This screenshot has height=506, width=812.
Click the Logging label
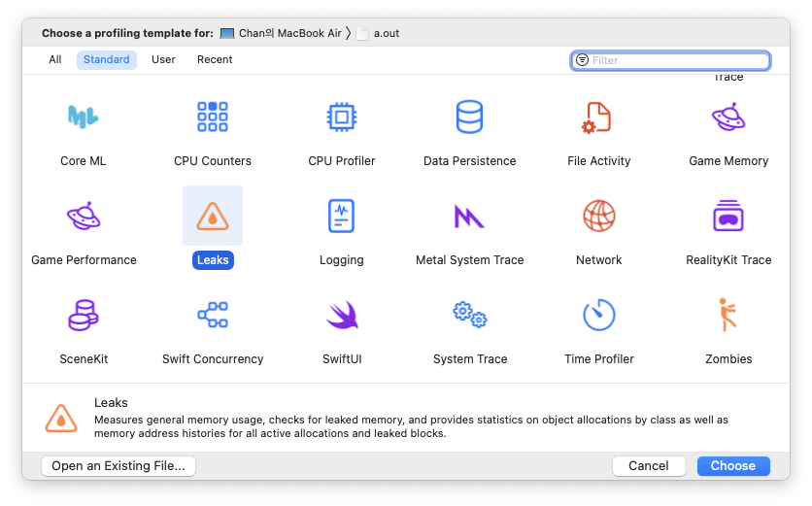click(341, 260)
